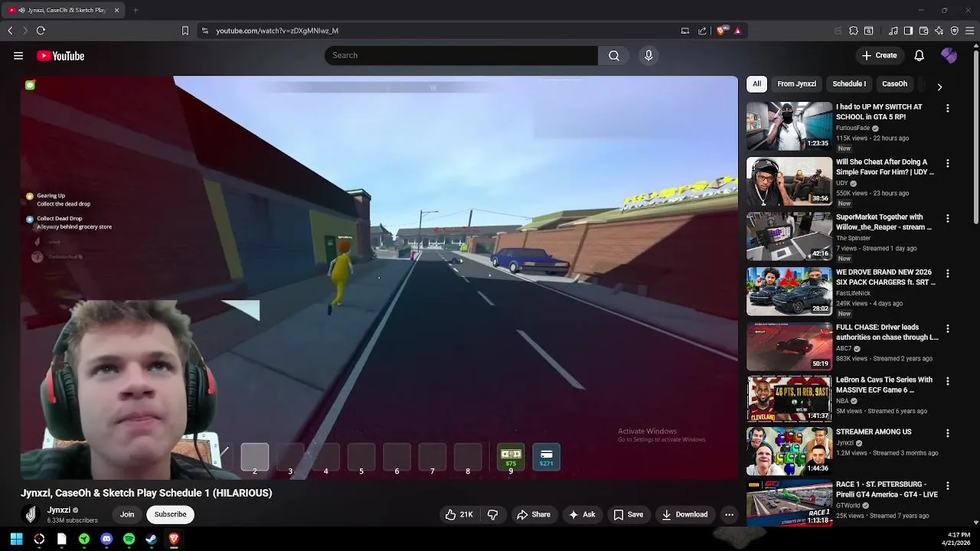Subscribe to the Jynxzi channel
Image resolution: width=980 pixels, height=551 pixels.
(170, 515)
